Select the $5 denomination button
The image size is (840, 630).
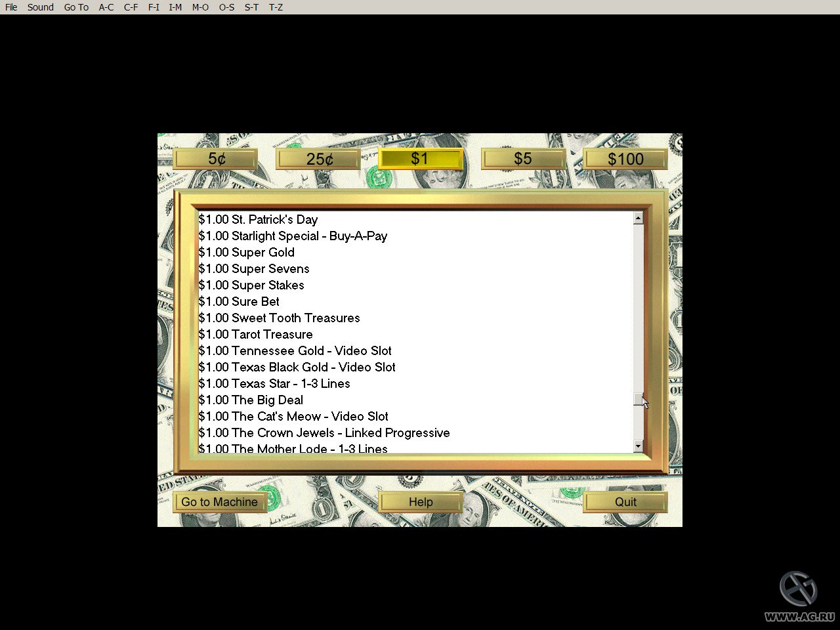[x=523, y=159]
